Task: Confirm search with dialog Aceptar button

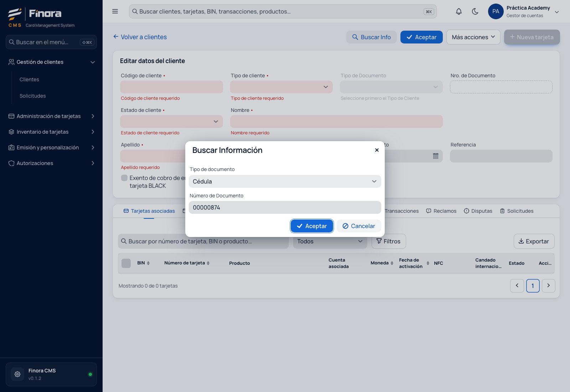Action: coord(312,226)
